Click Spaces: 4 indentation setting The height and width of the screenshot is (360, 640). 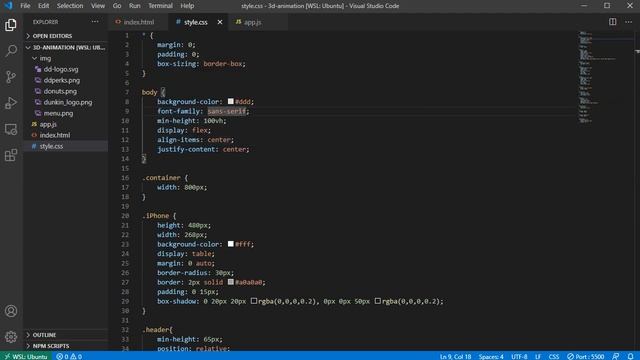click(491, 356)
